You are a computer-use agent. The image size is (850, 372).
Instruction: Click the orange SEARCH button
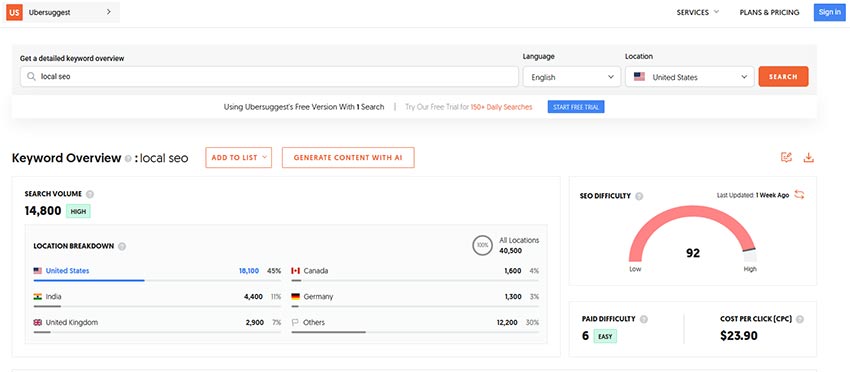(x=783, y=76)
